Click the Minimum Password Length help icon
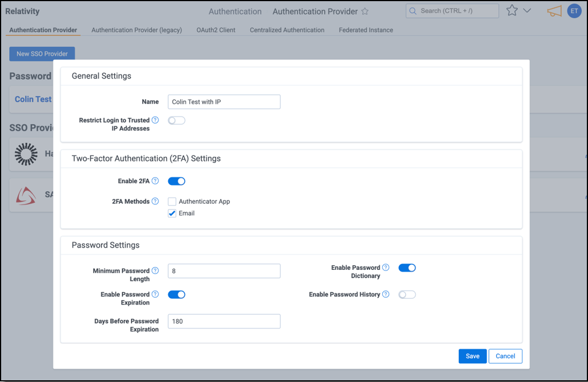Viewport: 588px width, 382px height. (155, 271)
